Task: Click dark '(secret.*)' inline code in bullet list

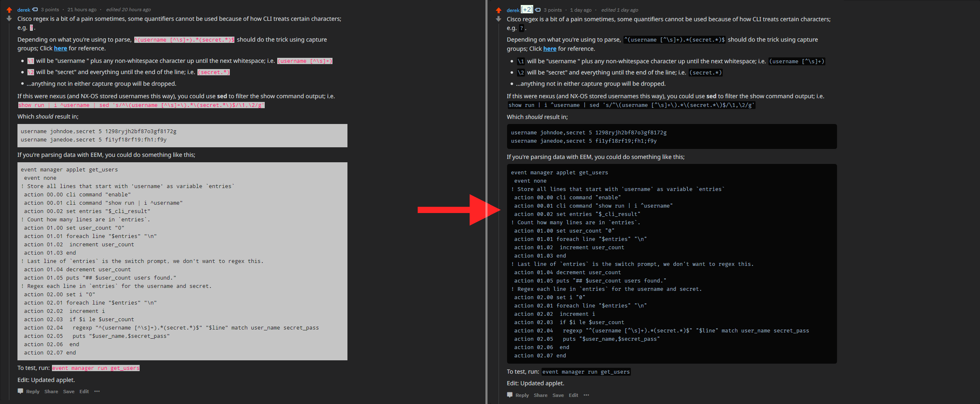Action: [706, 73]
